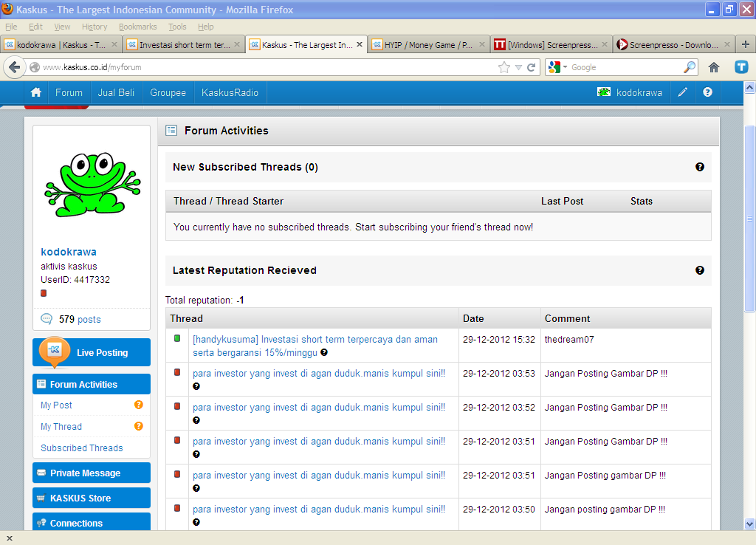The image size is (756, 545).
Task: Open KASKUS Store in the sidebar
Action: (x=92, y=498)
